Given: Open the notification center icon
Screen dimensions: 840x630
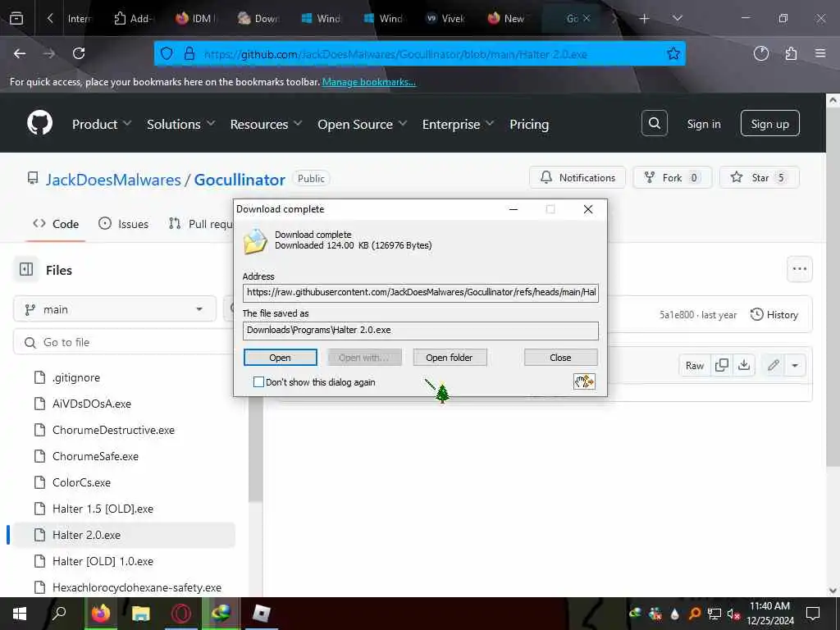Looking at the screenshot, I should [813, 614].
